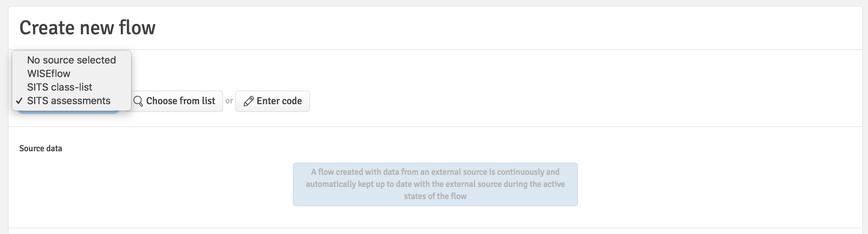This screenshot has height=234, width=868.
Task: Click the magnifier icon in Choose from list
Action: click(x=138, y=101)
